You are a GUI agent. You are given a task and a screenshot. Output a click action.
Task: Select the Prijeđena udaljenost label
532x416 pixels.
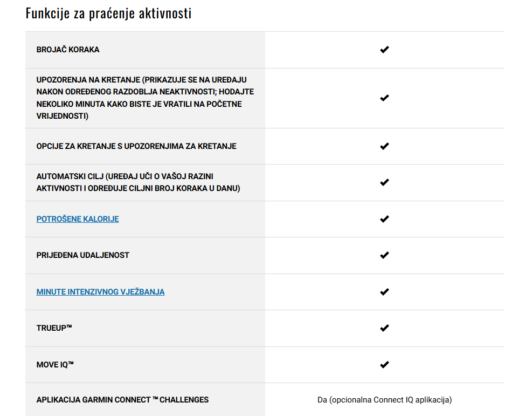click(83, 255)
